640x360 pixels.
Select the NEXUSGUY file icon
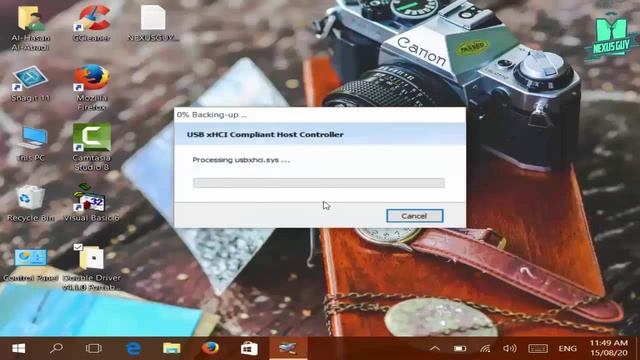click(x=153, y=23)
